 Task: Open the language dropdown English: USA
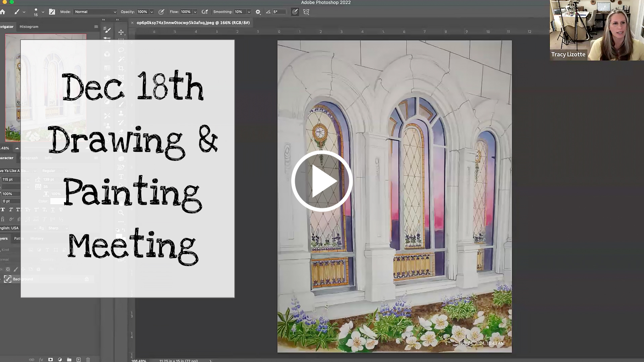click(x=18, y=228)
